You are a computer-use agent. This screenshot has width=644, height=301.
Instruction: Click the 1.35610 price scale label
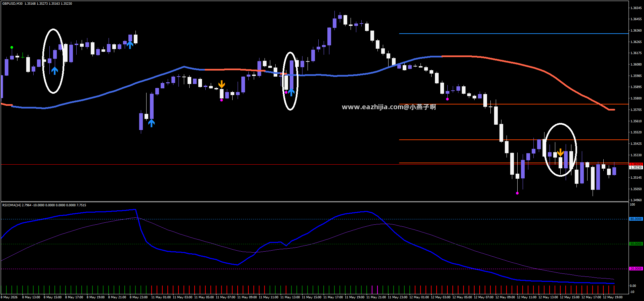click(x=636, y=121)
